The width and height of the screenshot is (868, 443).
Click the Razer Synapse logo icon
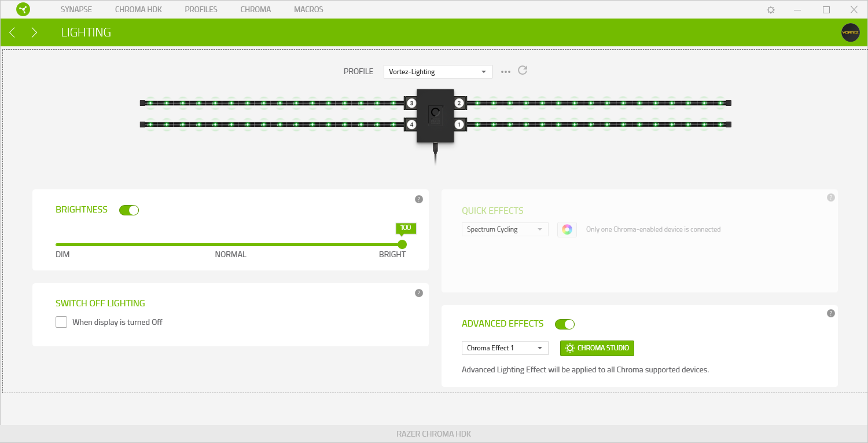[x=23, y=9]
